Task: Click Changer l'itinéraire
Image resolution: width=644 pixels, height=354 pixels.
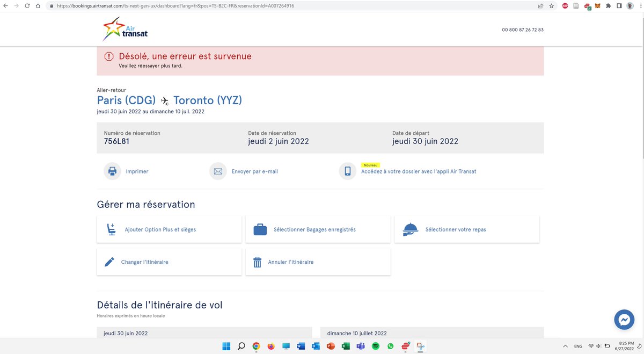Action: [x=169, y=262]
